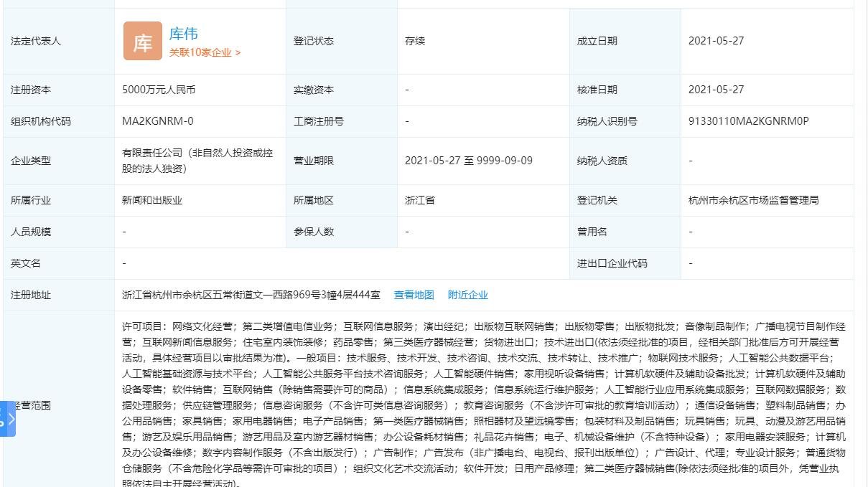This screenshot has height=487, width=868.
Task: Select the registered address 注册地址 text
Action: point(244,295)
